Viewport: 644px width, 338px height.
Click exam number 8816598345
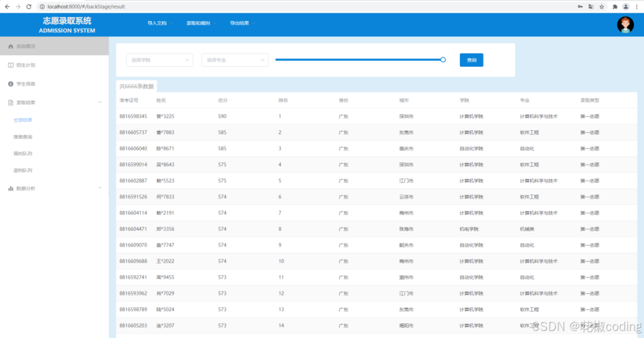133,116
